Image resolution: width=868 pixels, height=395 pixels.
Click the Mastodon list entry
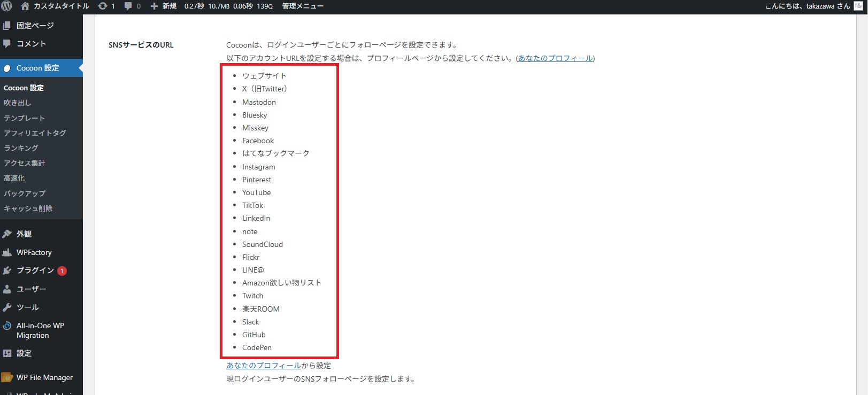(x=259, y=102)
